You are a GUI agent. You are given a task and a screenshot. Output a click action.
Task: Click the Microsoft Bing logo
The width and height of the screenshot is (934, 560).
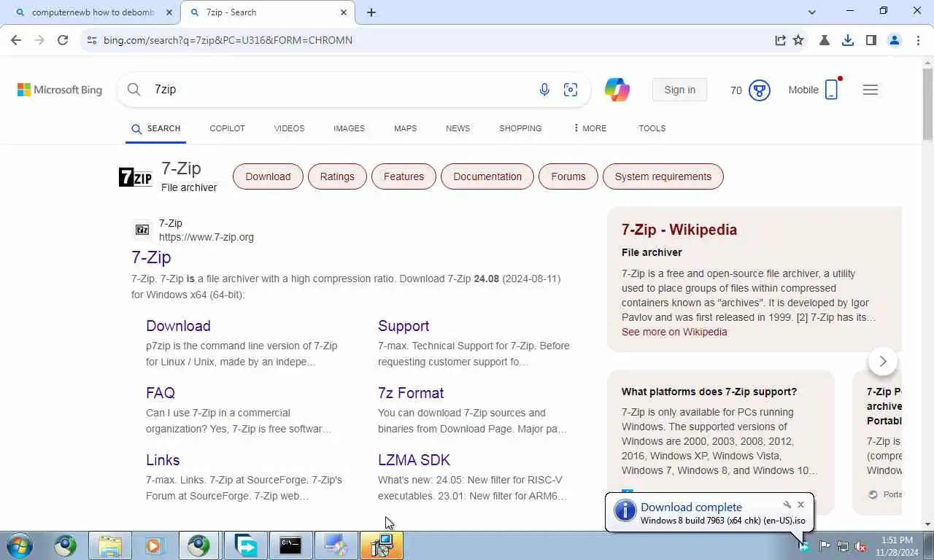[60, 90]
